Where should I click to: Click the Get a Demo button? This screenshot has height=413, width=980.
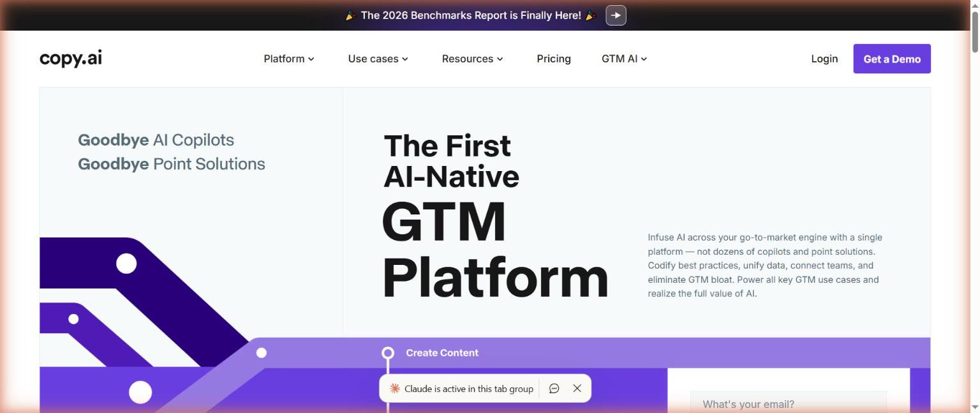click(x=892, y=59)
